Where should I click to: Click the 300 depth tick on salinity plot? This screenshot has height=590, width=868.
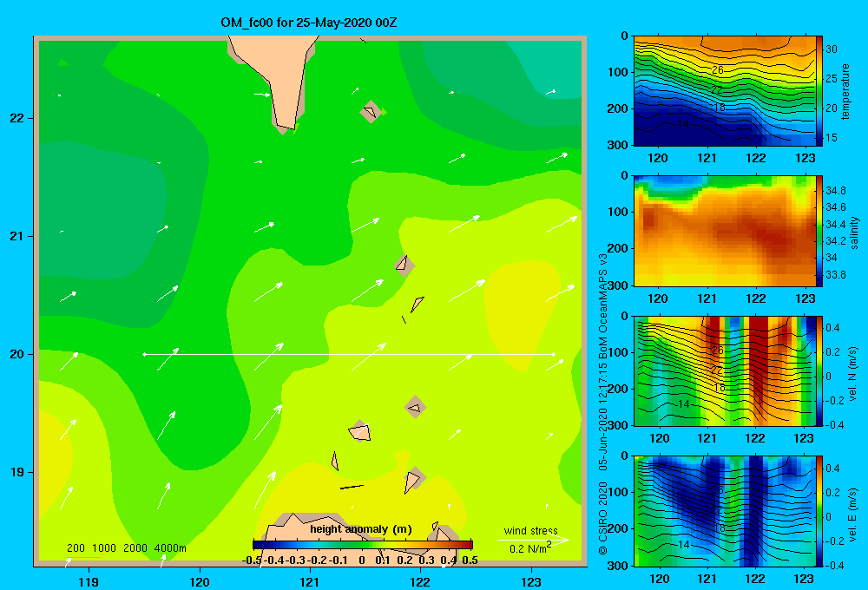618,285
